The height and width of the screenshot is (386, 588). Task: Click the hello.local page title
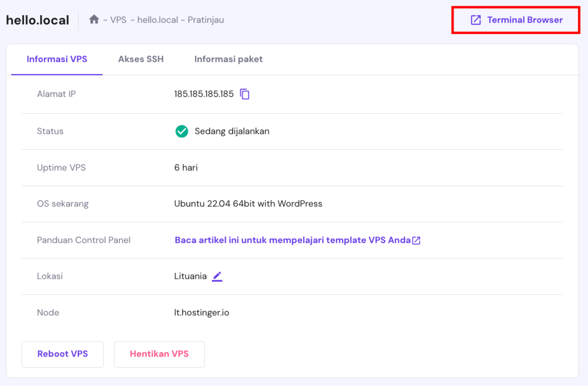click(x=37, y=19)
